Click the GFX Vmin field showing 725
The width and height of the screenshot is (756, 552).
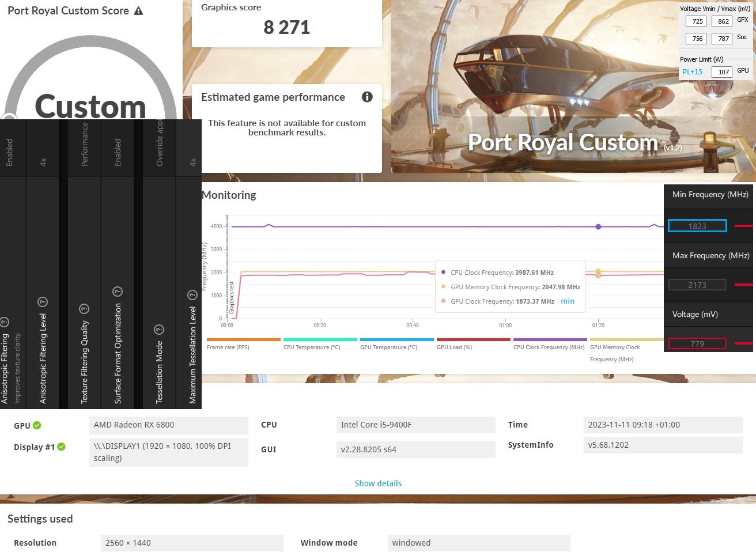(x=696, y=21)
